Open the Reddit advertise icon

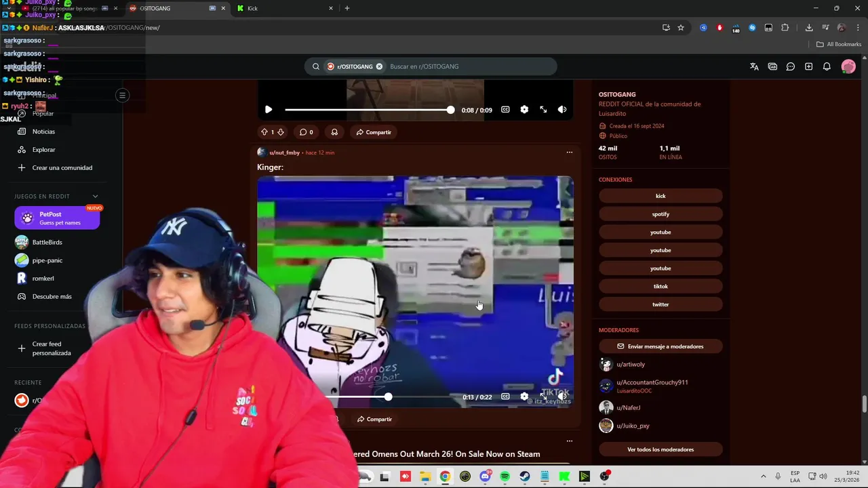(772, 66)
